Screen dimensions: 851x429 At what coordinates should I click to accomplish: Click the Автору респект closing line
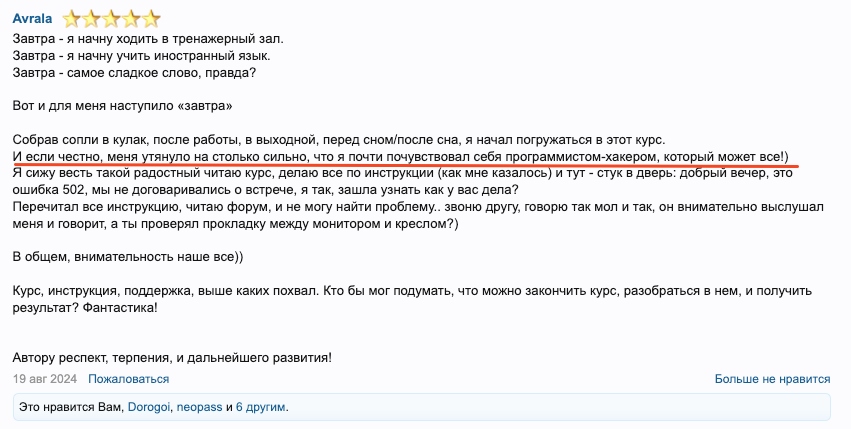pyautogui.click(x=172, y=358)
